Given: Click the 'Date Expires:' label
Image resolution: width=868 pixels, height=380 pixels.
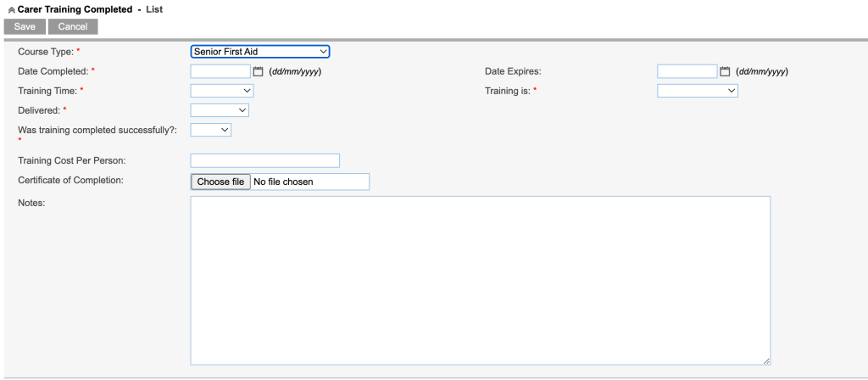Looking at the screenshot, I should tap(513, 71).
